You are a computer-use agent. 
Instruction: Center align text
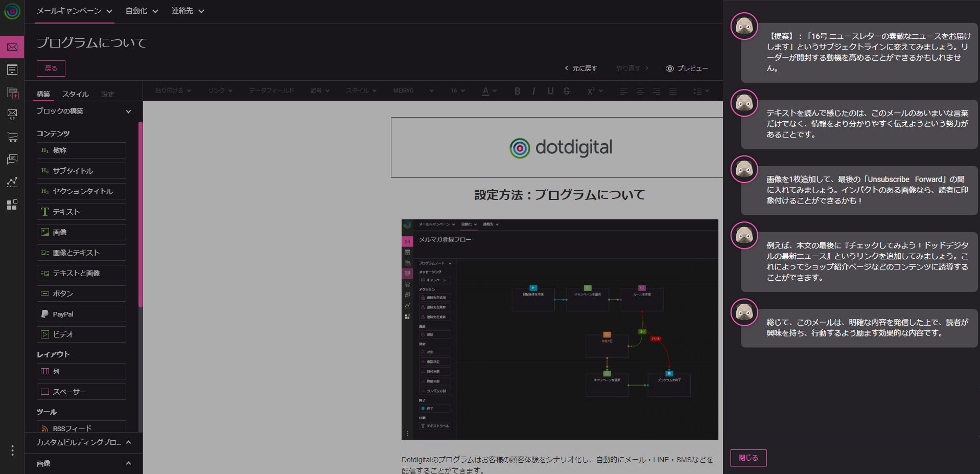pyautogui.click(x=640, y=91)
